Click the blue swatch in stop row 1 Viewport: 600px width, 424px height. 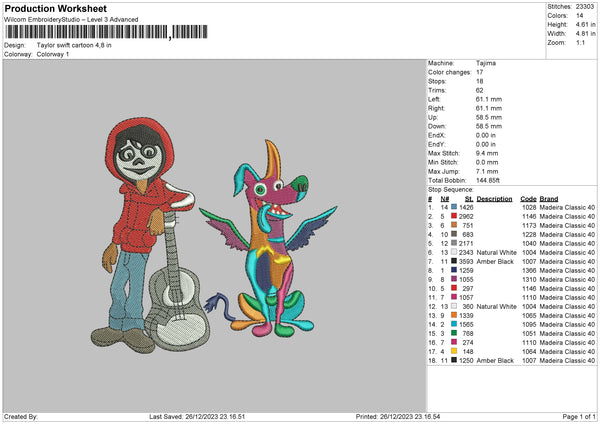coord(454,207)
